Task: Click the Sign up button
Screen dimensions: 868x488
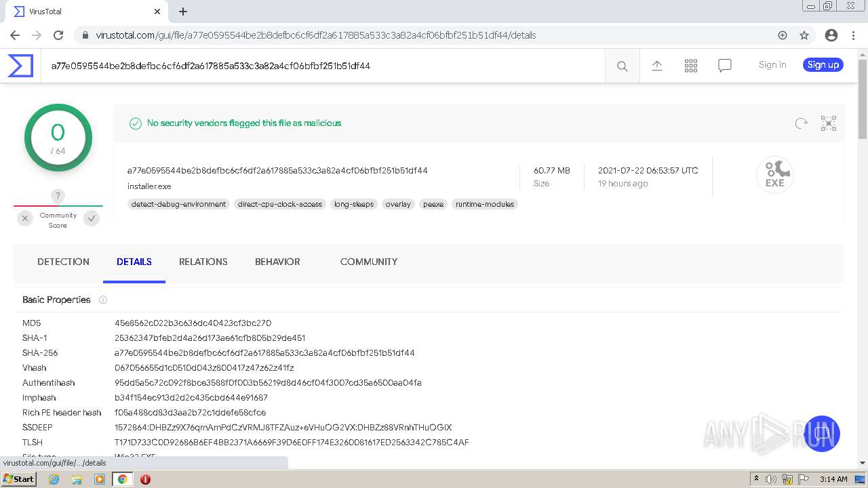Action: [823, 65]
